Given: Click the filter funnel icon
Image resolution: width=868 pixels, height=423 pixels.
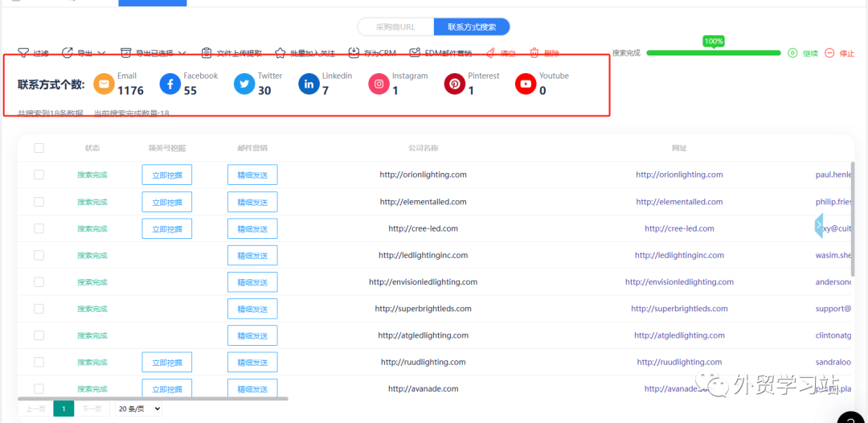Looking at the screenshot, I should 23,53.
